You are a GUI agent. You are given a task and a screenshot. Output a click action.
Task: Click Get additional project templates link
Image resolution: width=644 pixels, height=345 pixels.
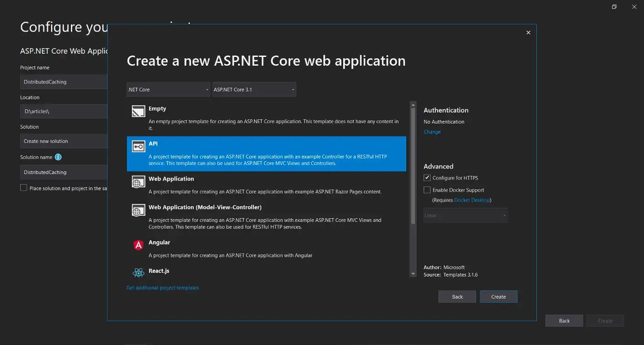coord(163,288)
